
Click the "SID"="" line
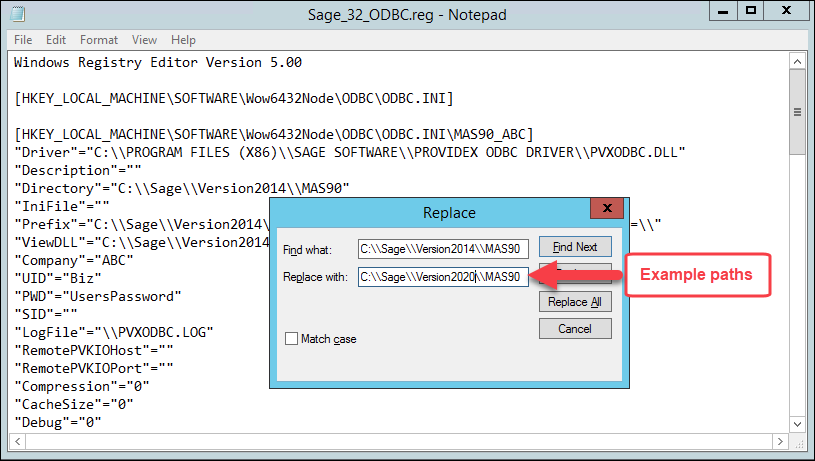click(x=46, y=314)
